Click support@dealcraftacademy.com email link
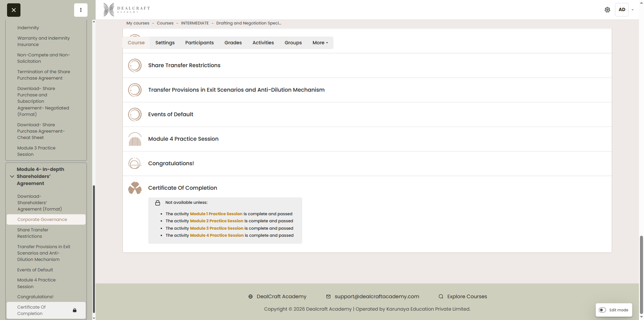 [x=377, y=297]
